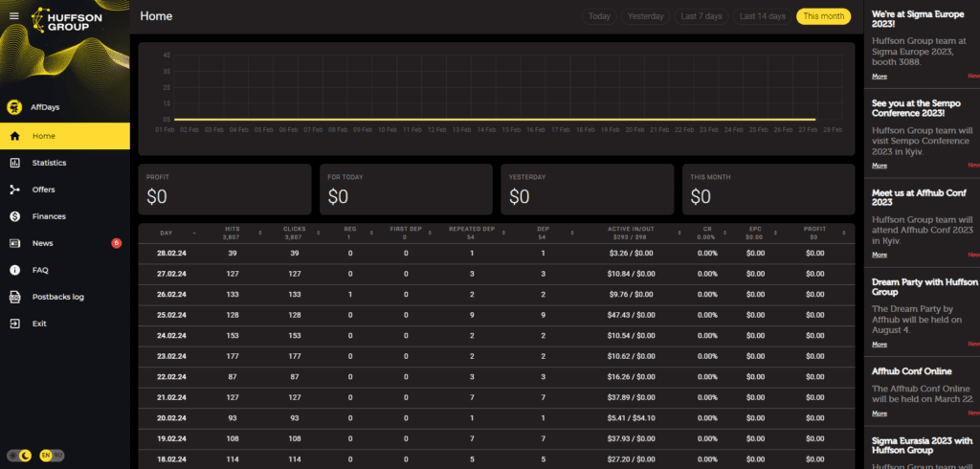Select Exit in the sidebar
Image resolution: width=980 pixels, height=469 pixels.
65,324
